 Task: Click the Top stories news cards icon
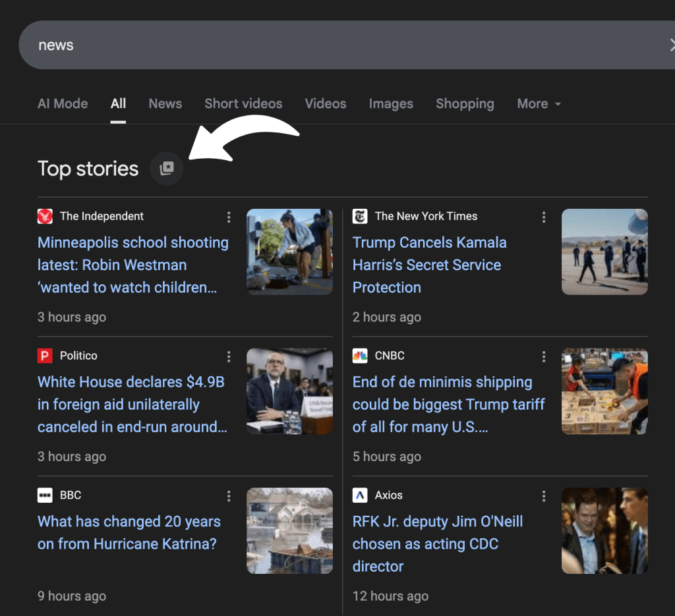[x=167, y=168]
